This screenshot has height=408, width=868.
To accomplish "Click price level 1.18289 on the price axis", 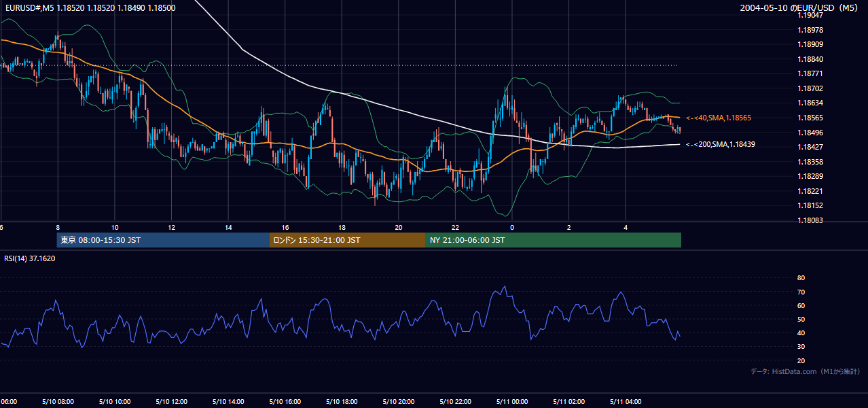I will (810, 176).
